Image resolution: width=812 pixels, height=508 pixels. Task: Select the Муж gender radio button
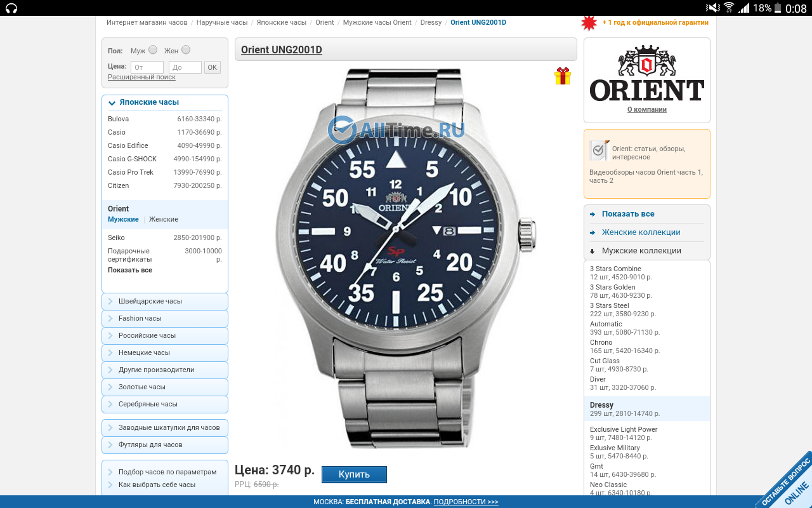(153, 50)
